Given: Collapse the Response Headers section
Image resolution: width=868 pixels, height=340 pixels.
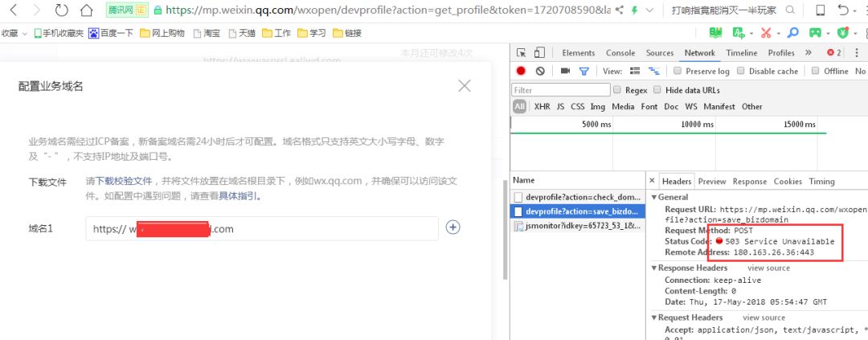Looking at the screenshot, I should point(654,268).
